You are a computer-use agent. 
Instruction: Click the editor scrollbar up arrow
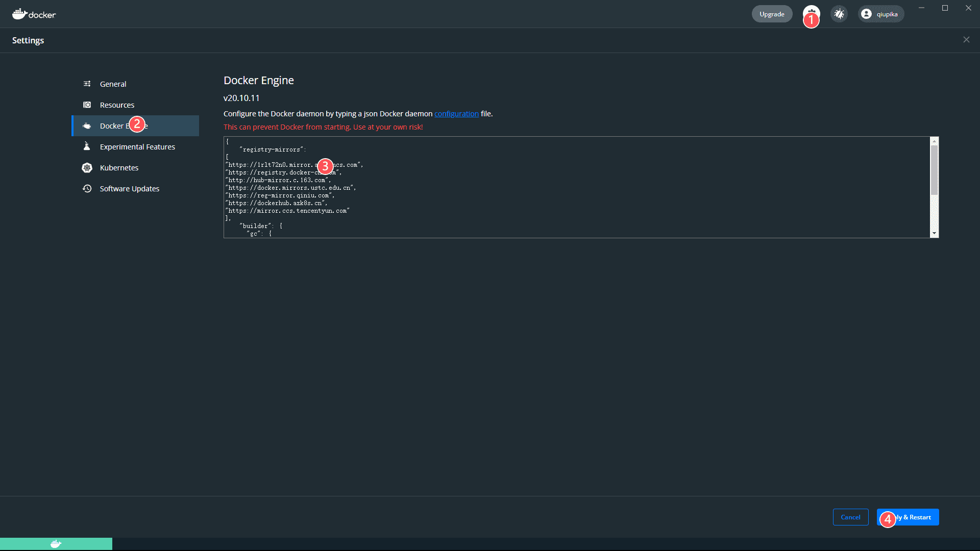(934, 141)
